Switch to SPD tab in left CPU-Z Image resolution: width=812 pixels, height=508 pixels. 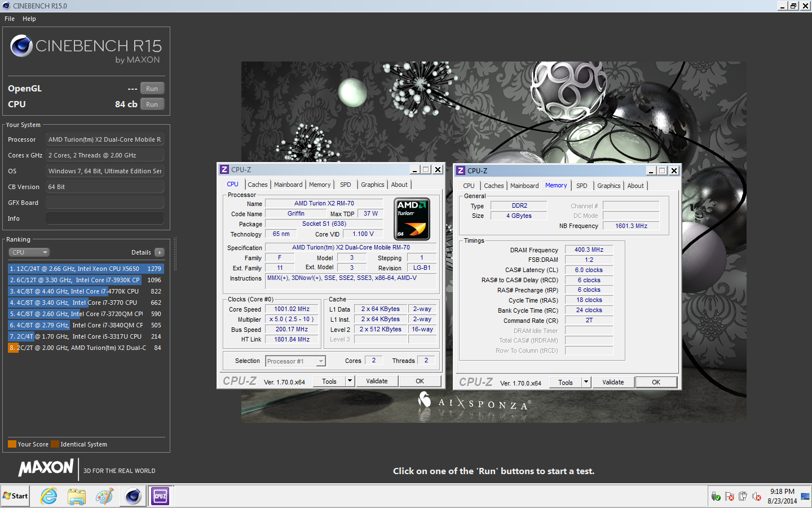tap(346, 185)
